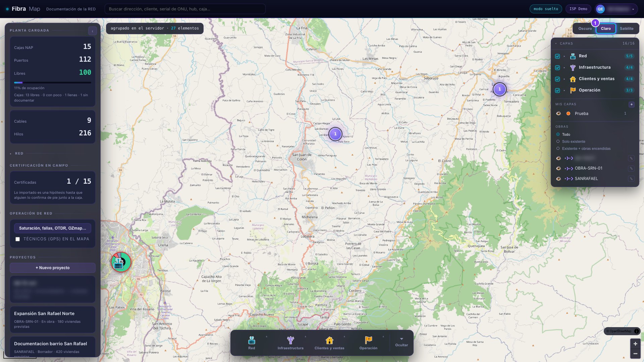Select the Solo existente radio option

558,141
